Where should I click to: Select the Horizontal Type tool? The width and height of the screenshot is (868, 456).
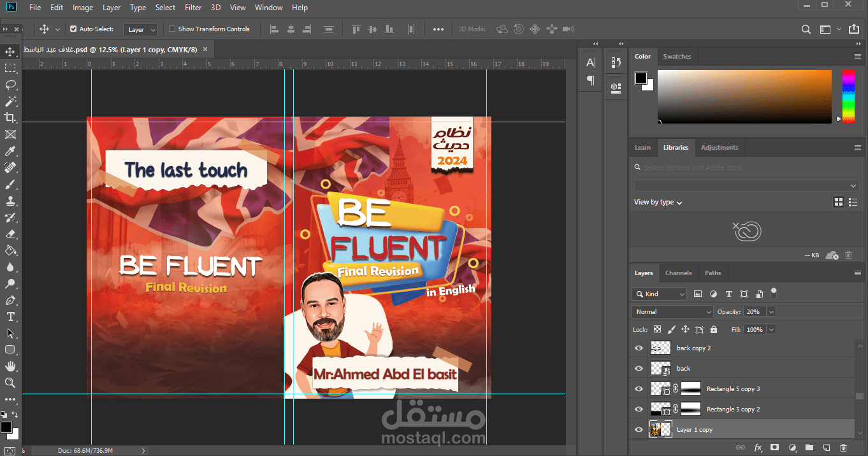pos(10,317)
